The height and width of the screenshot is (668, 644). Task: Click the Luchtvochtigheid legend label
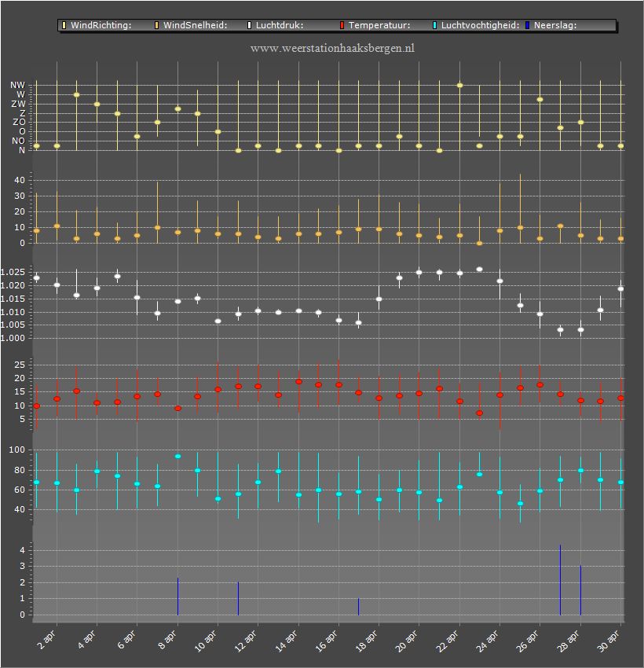coord(480,25)
